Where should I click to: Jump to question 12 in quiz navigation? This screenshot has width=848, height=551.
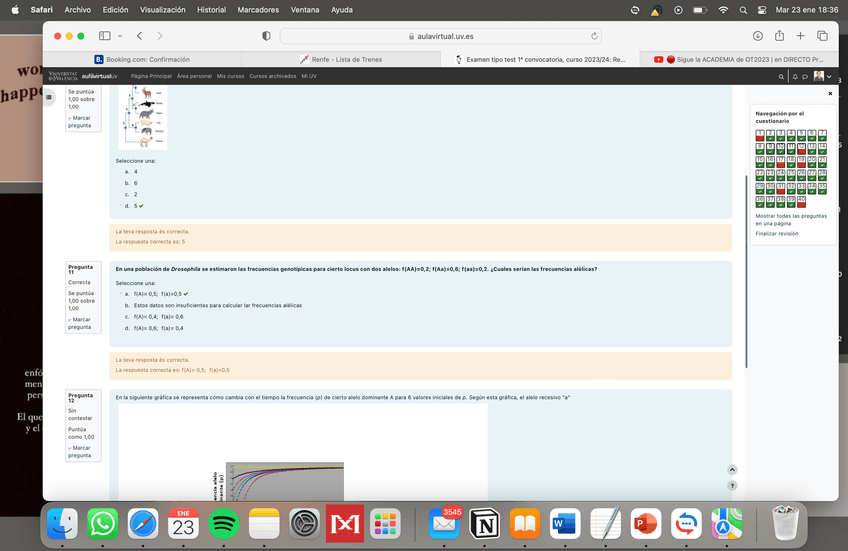(x=801, y=149)
